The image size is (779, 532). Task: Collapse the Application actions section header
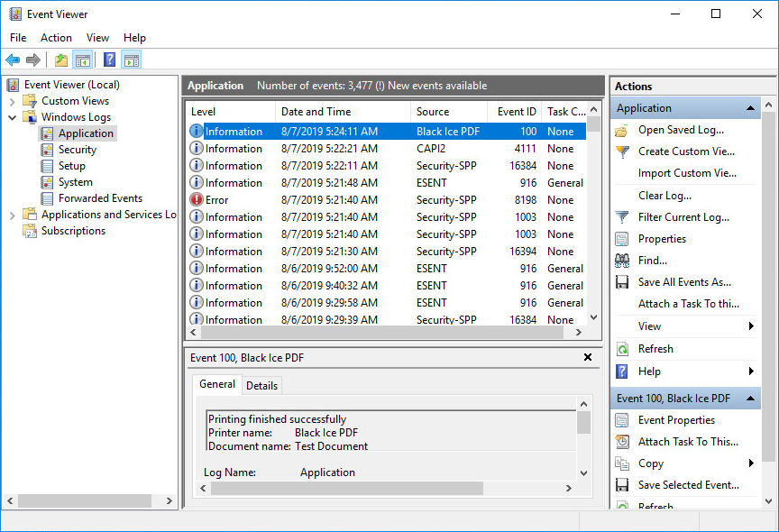click(x=751, y=108)
